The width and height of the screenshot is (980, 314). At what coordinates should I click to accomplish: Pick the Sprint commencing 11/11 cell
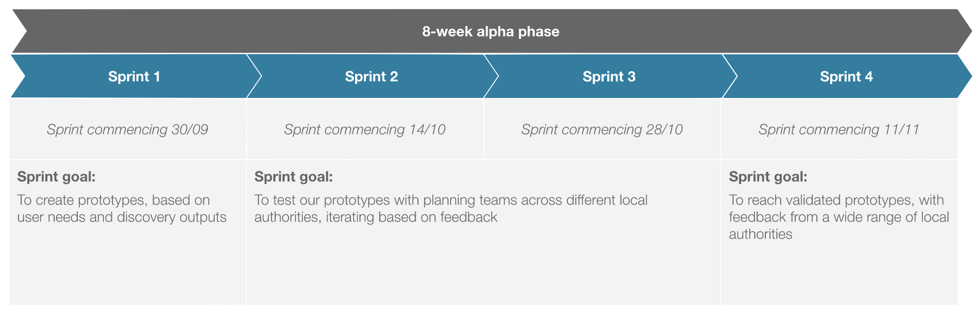pos(839,129)
